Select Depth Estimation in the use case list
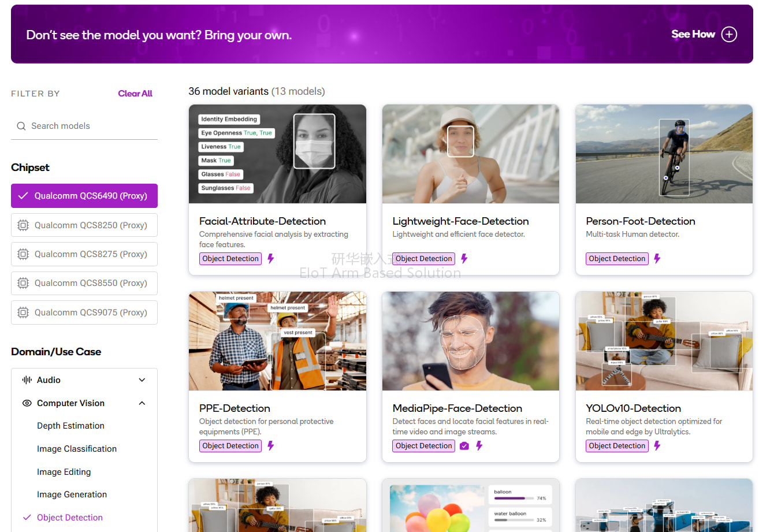Image resolution: width=759 pixels, height=532 pixels. click(70, 426)
